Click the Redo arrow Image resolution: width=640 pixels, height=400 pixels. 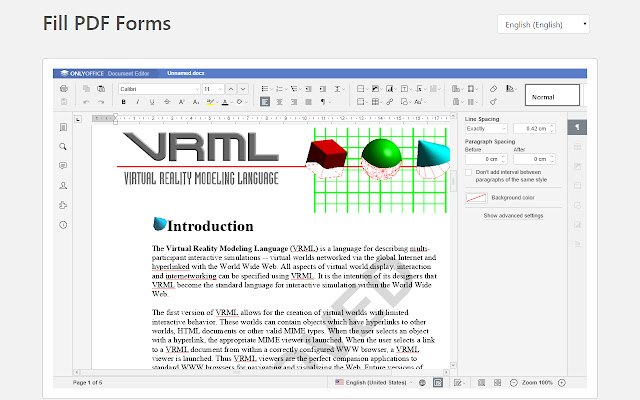tap(101, 102)
